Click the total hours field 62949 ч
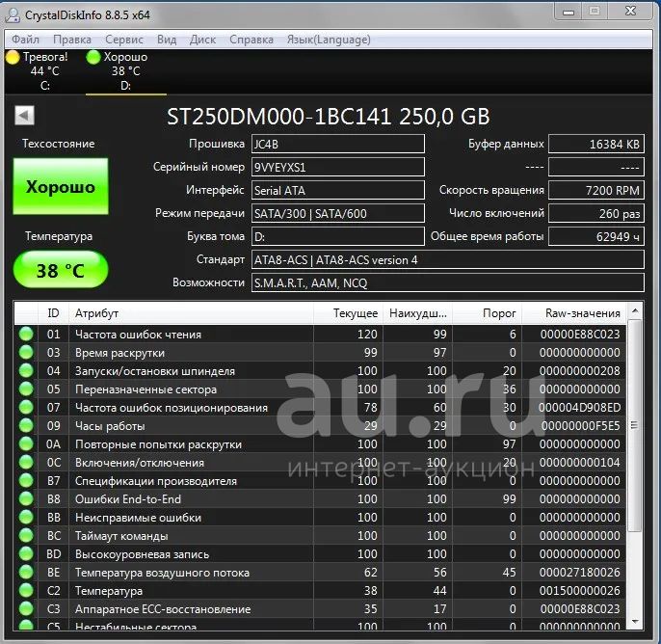Image resolution: width=661 pixels, height=644 pixels. (x=596, y=236)
